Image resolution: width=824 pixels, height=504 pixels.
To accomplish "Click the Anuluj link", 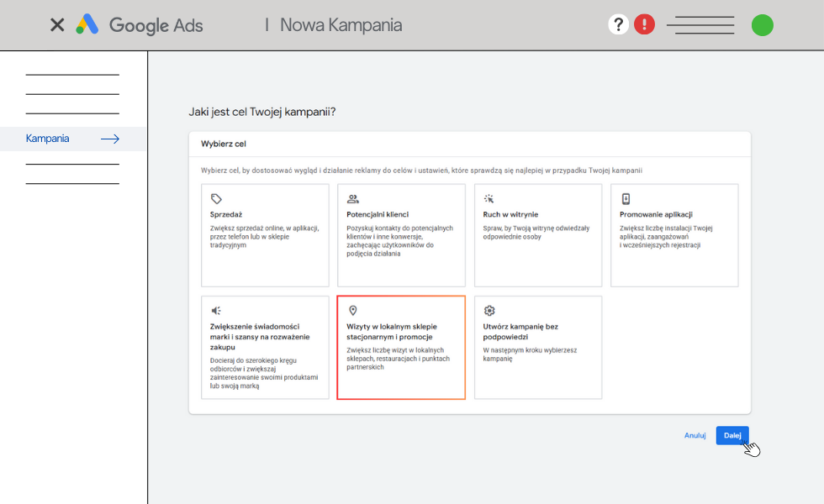I will pyautogui.click(x=695, y=435).
